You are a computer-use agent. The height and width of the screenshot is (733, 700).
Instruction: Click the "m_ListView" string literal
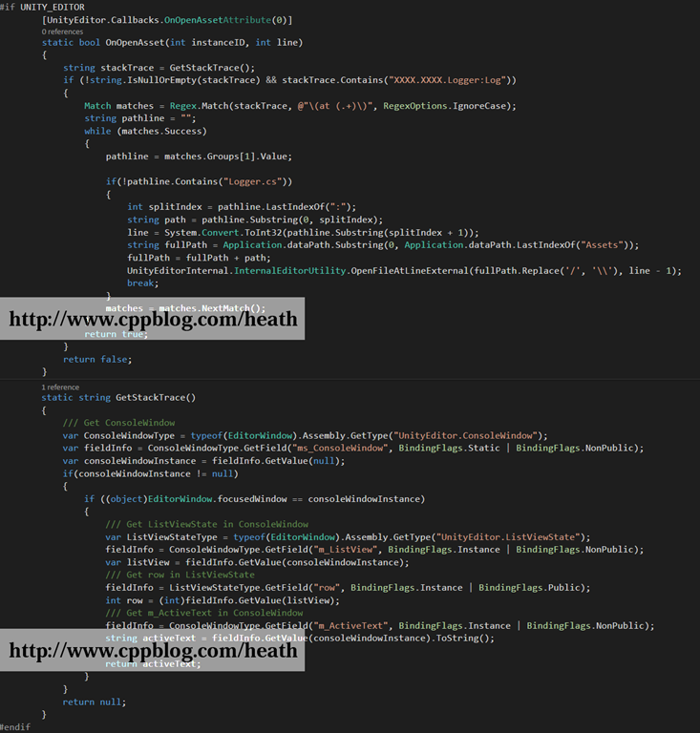[x=346, y=550]
